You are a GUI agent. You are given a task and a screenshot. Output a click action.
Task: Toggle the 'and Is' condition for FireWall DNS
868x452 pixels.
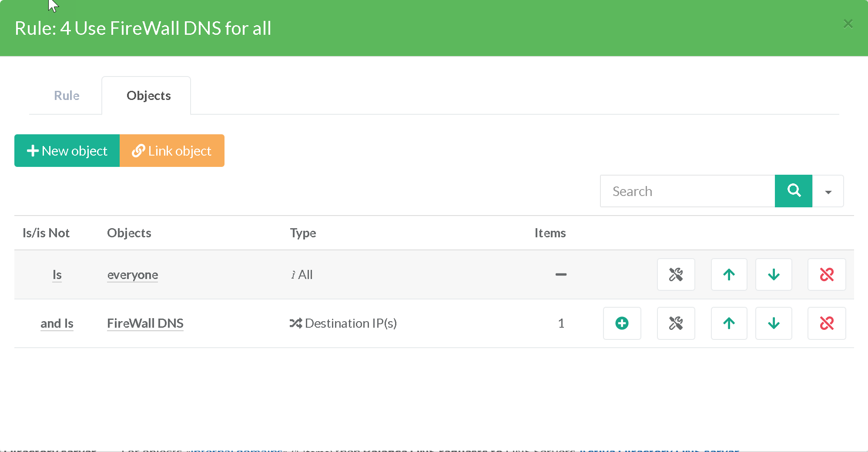[x=57, y=323]
